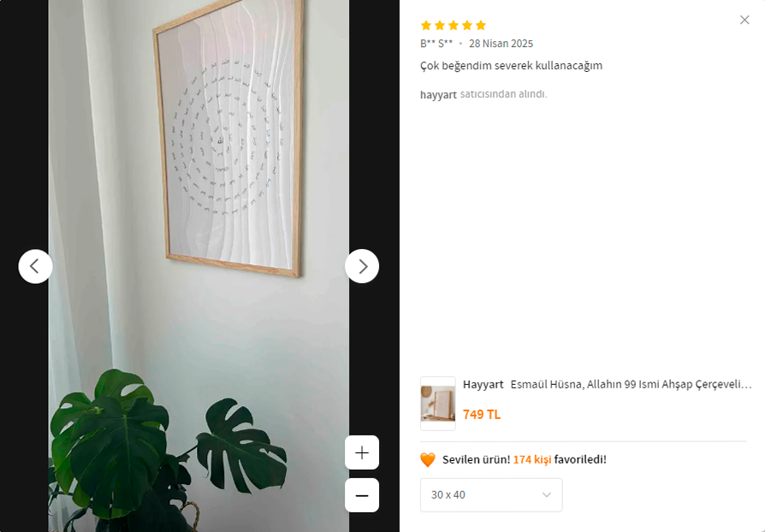Screen dimensions: 765x532
Task: Zoom out using the minus button
Action: (361, 495)
